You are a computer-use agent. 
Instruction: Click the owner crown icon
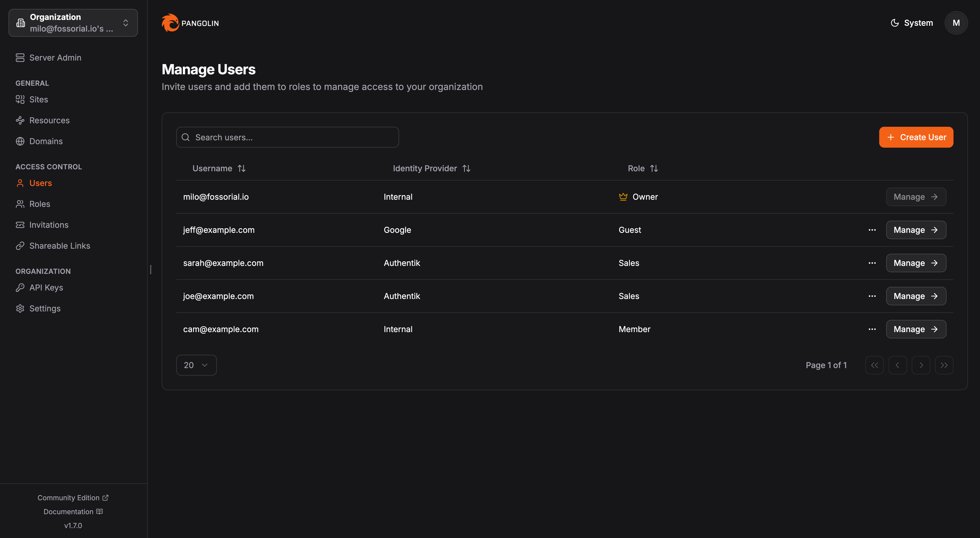coord(623,197)
